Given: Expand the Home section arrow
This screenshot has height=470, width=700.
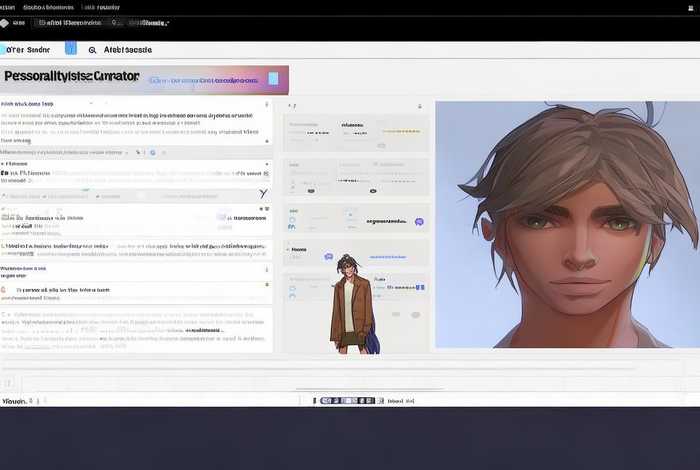Looking at the screenshot, I should [x=289, y=249].
